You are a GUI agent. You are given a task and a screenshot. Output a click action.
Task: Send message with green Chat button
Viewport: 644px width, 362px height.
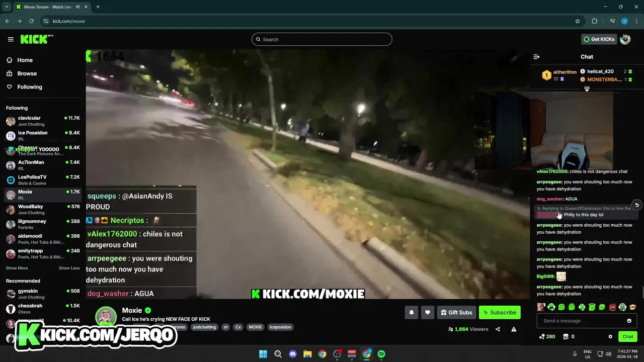coord(628,336)
